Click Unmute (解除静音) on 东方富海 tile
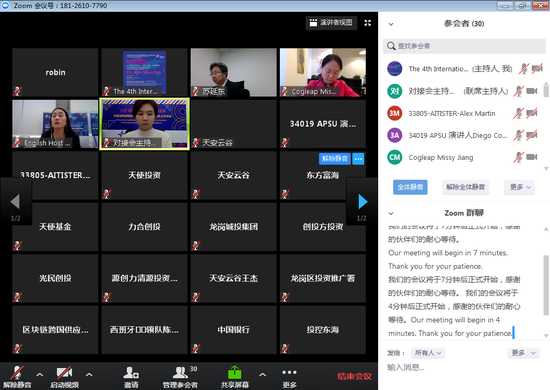Image resolution: width=550 pixels, height=390 pixels. [335, 159]
